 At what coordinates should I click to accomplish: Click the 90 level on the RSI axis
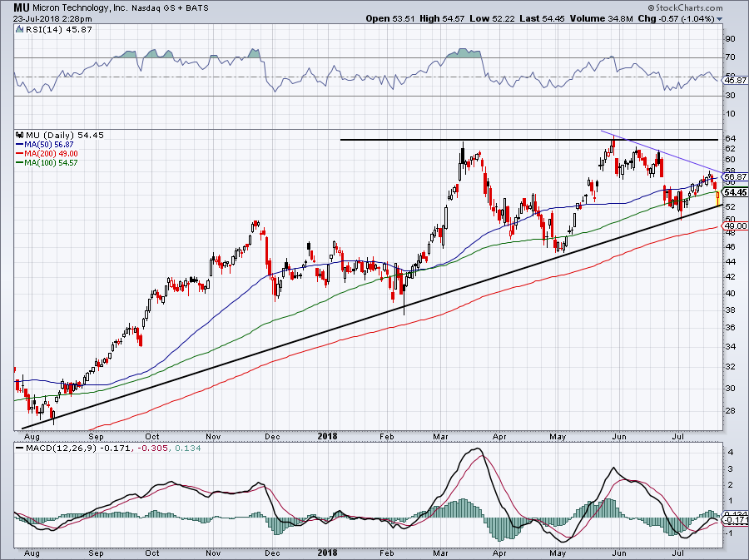click(731, 39)
